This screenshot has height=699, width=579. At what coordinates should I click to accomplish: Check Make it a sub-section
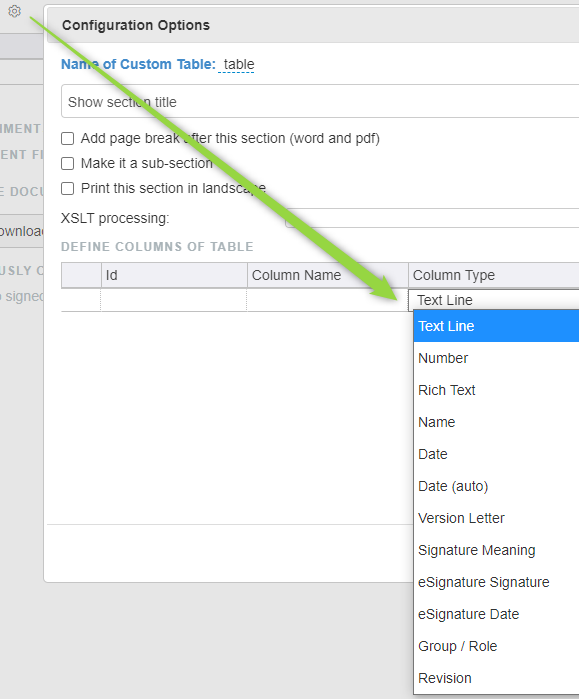(67, 164)
